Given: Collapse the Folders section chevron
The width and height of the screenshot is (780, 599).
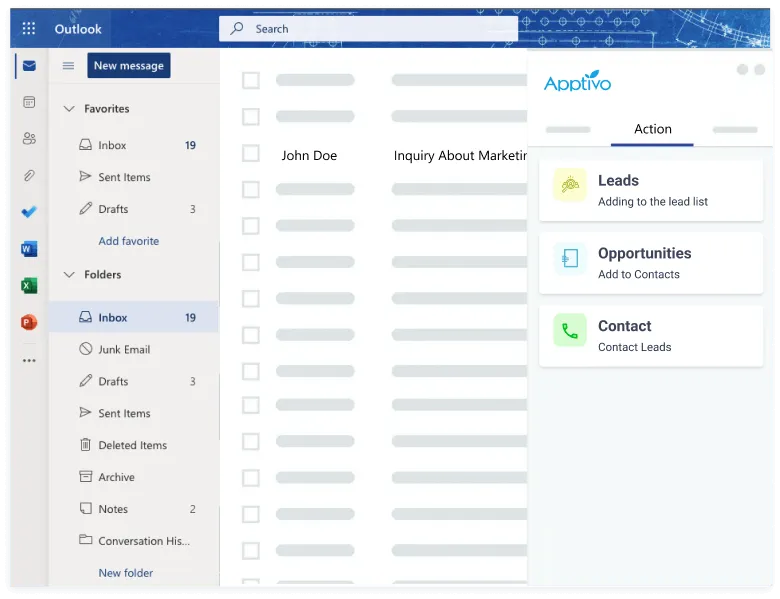Looking at the screenshot, I should [x=69, y=275].
